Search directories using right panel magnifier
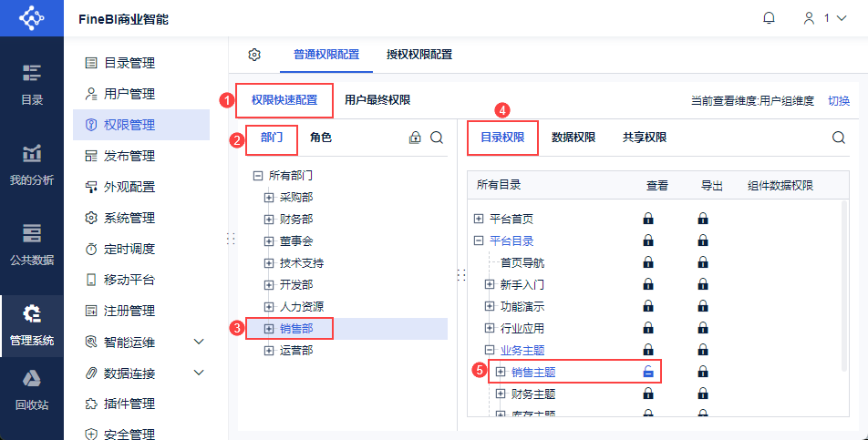This screenshot has width=868, height=440. click(839, 138)
